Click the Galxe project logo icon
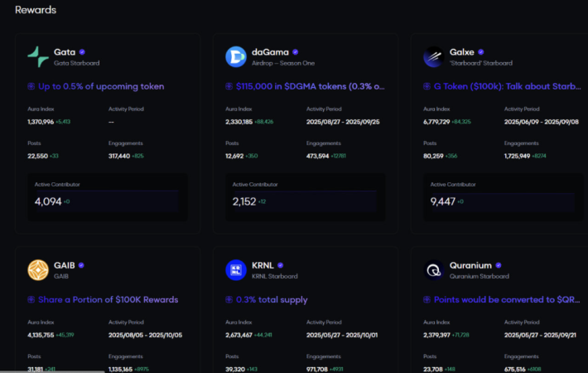The image size is (588, 373). point(434,56)
